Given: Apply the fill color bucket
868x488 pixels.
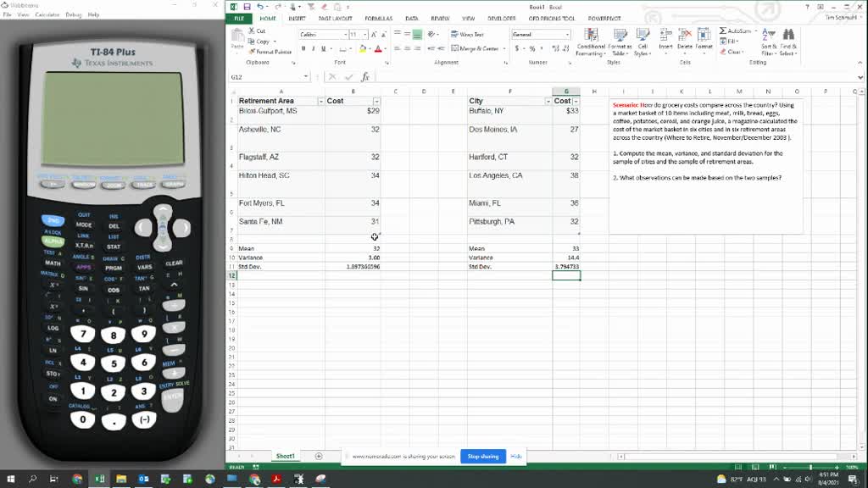Looking at the screenshot, I should 363,48.
